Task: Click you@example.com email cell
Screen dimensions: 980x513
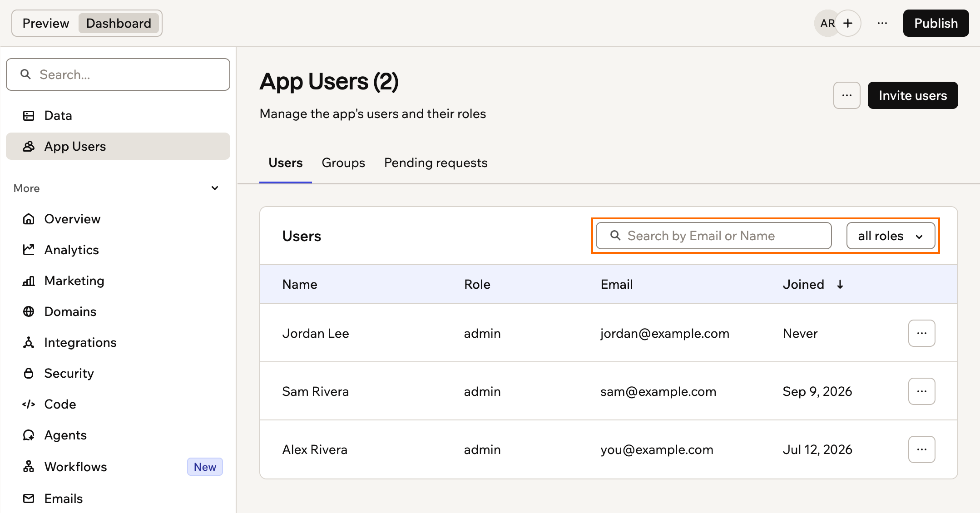Action: click(657, 449)
